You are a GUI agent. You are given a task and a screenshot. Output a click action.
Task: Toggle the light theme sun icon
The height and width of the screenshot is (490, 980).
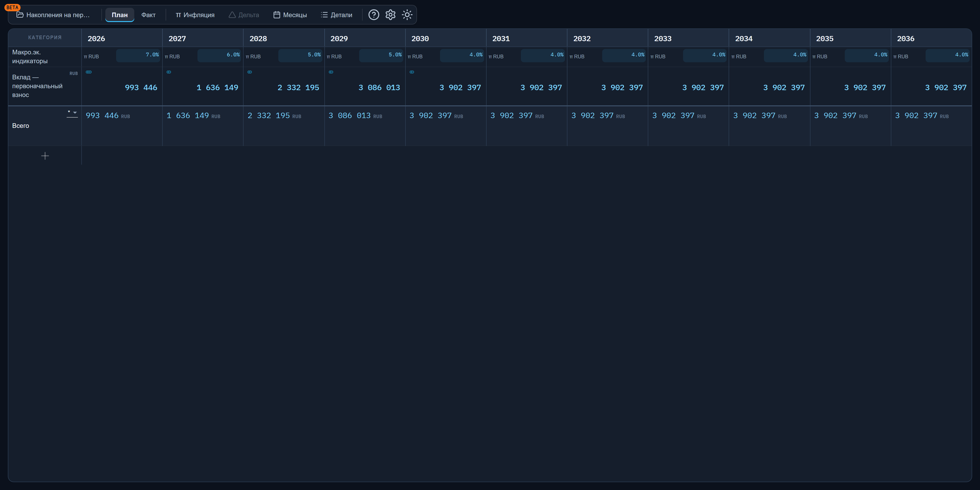(407, 15)
